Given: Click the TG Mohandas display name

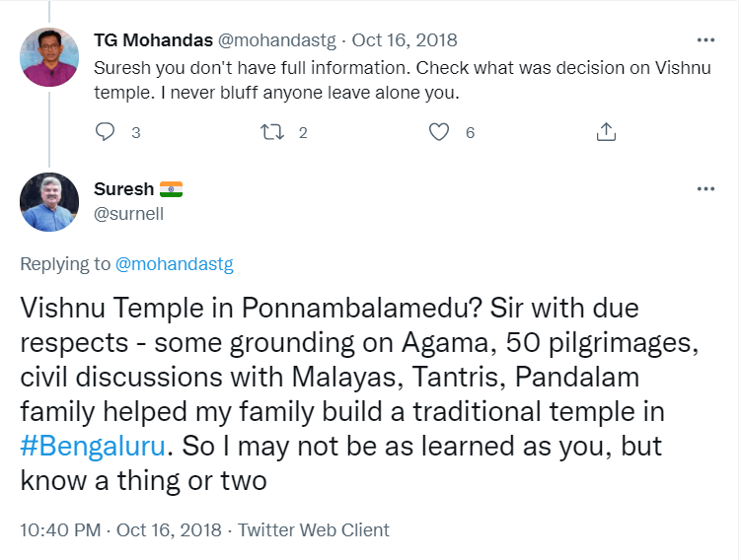Looking at the screenshot, I should (x=152, y=41).
